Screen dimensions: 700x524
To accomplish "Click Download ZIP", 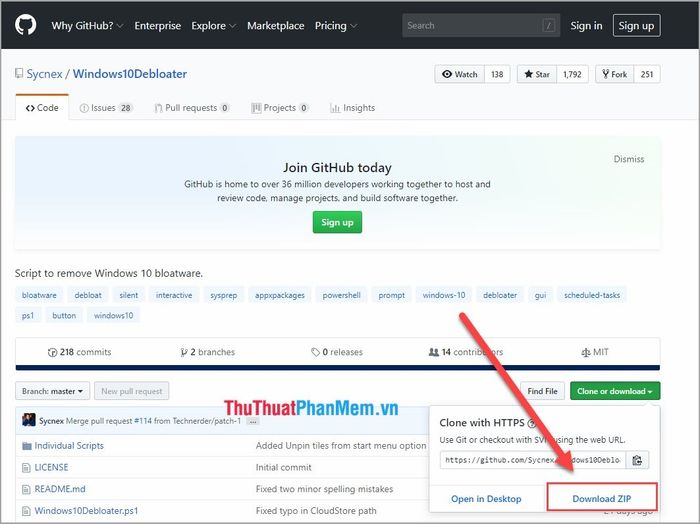I will click(602, 497).
